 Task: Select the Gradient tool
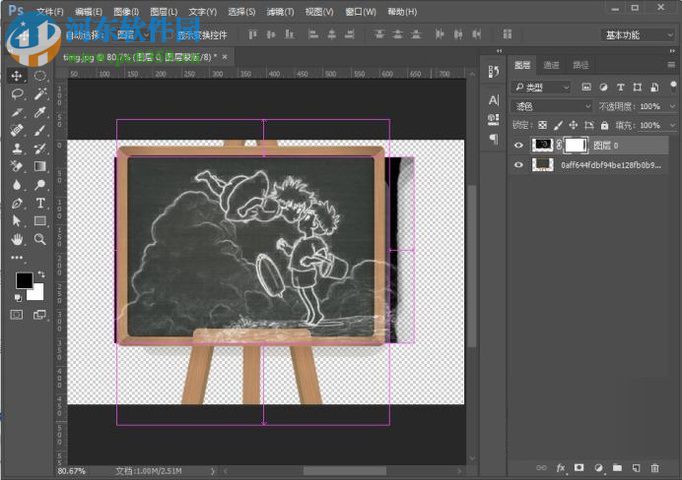tap(40, 167)
